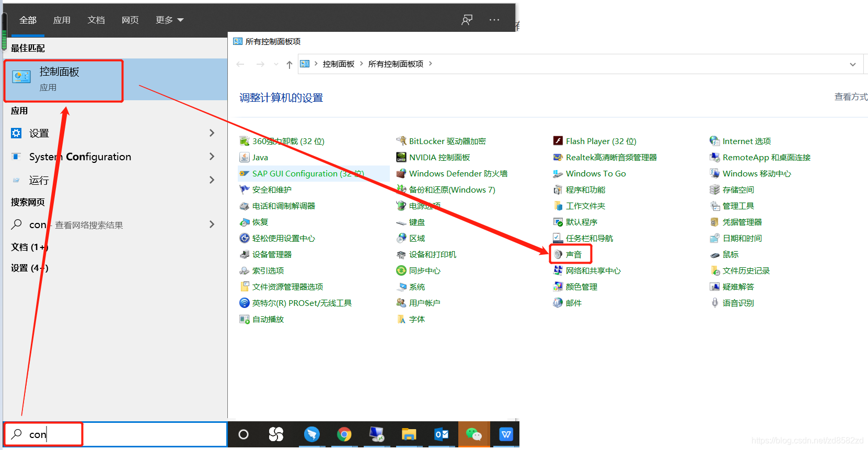The width and height of the screenshot is (868, 450).
Task: Open 索引选项 item
Action: tap(261, 271)
